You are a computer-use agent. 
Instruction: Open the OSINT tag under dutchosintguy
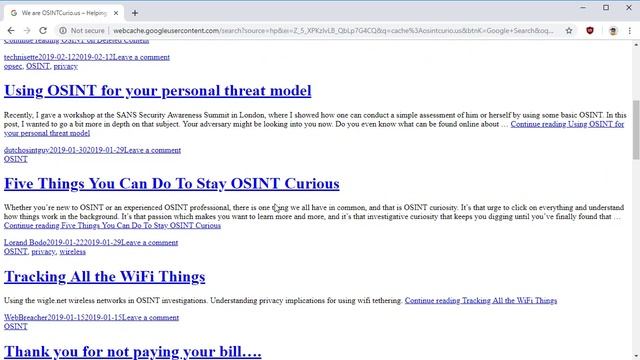16,159
